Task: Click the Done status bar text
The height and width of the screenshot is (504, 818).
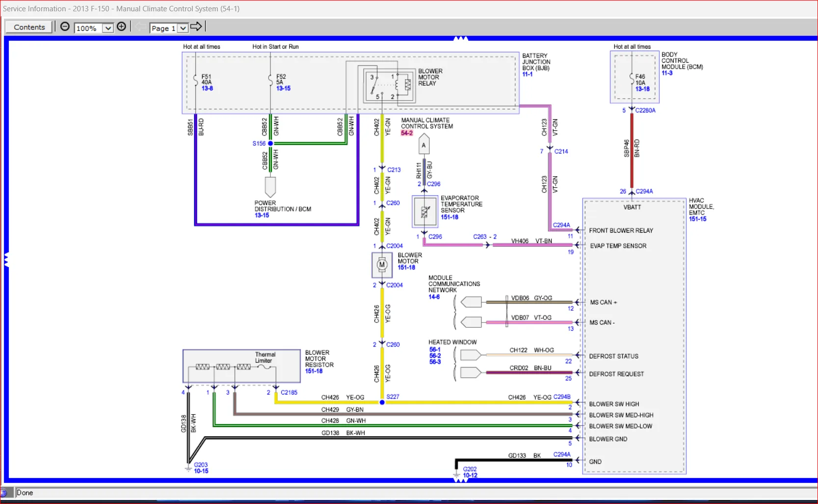Action: (25, 493)
